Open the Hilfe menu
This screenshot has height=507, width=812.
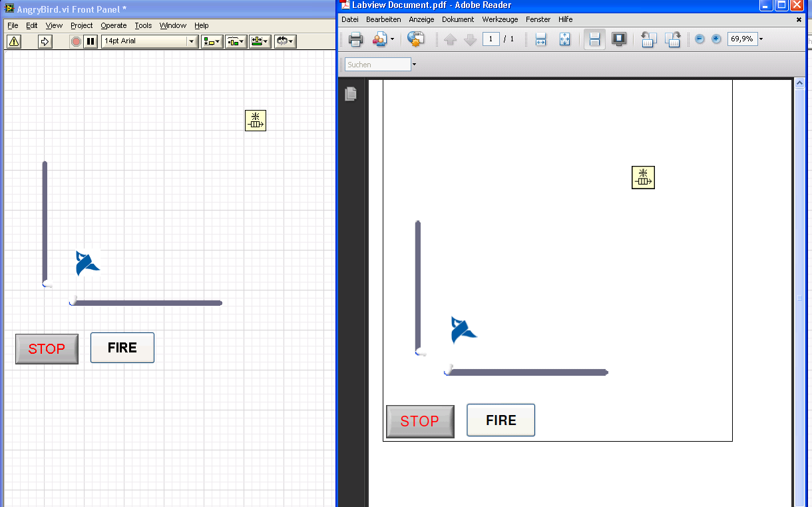coord(566,19)
